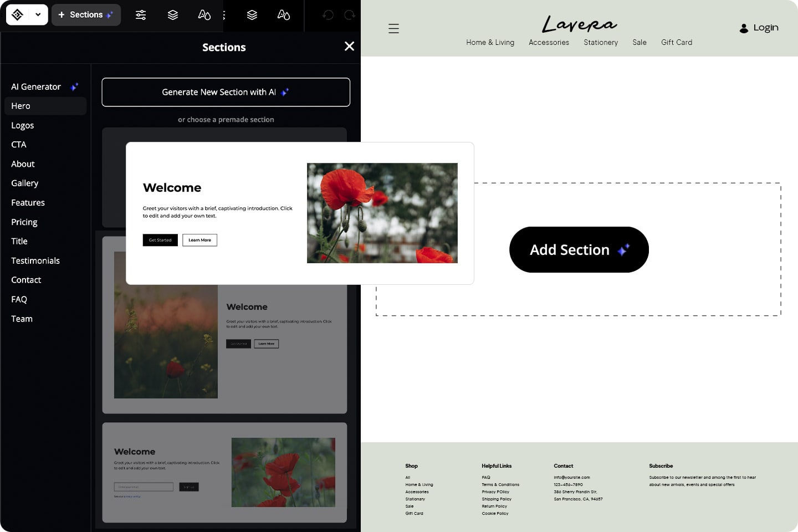Click Generate New Section with AI
Viewport: 798px width, 532px height.
pos(226,92)
